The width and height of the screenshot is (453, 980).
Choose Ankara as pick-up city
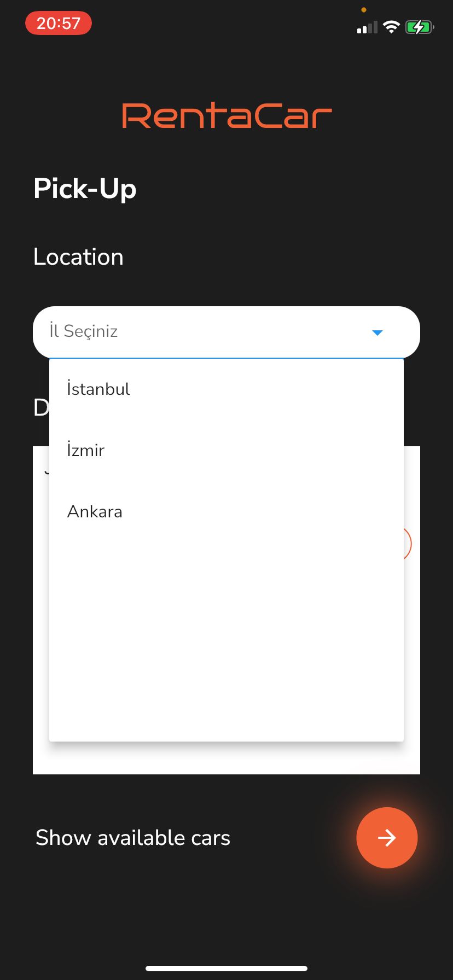[x=95, y=511]
